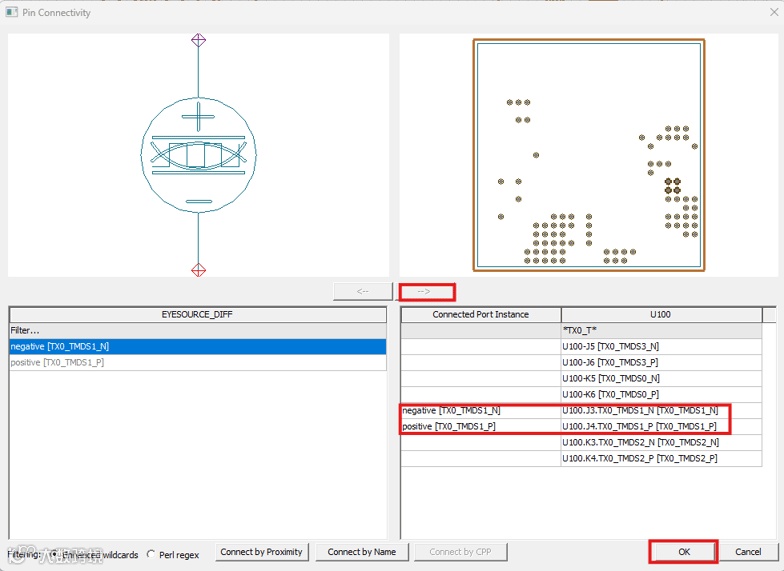Click connected port positive [TX0_TMDS1_P] cell
This screenshot has height=571, width=784.
[x=480, y=426]
